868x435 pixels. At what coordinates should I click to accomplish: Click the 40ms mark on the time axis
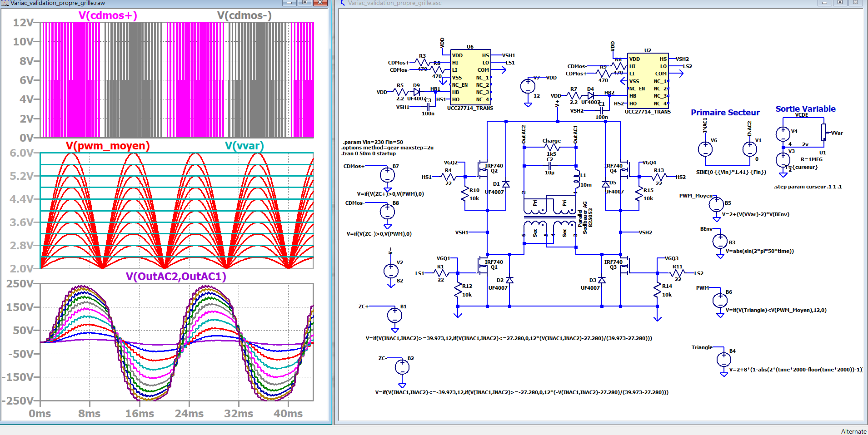(x=288, y=414)
